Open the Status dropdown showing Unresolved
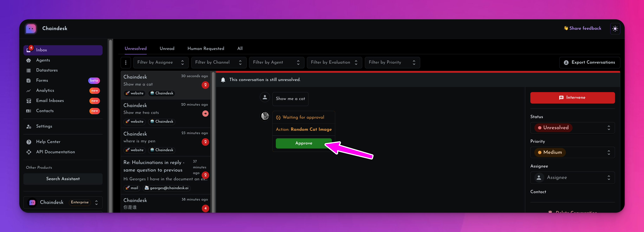 pyautogui.click(x=572, y=128)
